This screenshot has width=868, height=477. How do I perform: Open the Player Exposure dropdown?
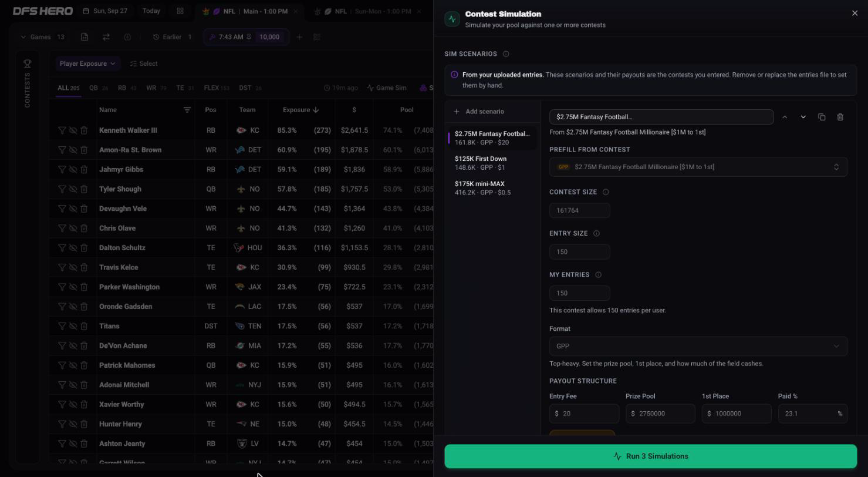click(x=88, y=63)
